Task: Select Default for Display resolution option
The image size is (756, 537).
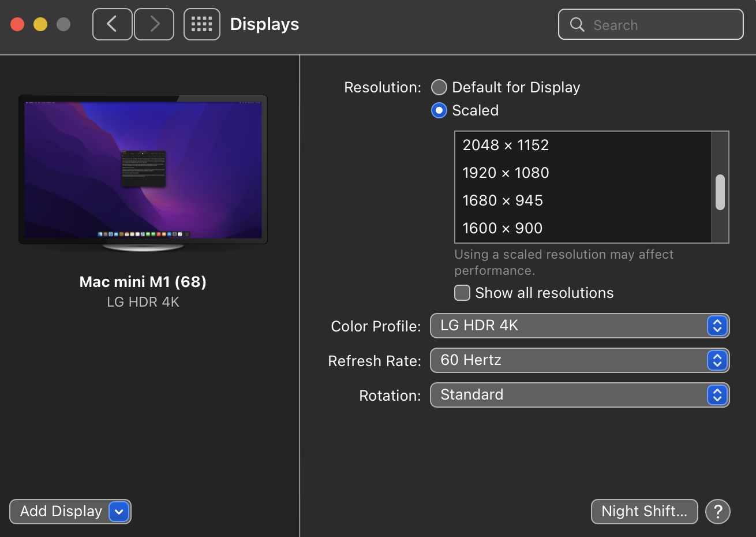Action: pos(439,87)
